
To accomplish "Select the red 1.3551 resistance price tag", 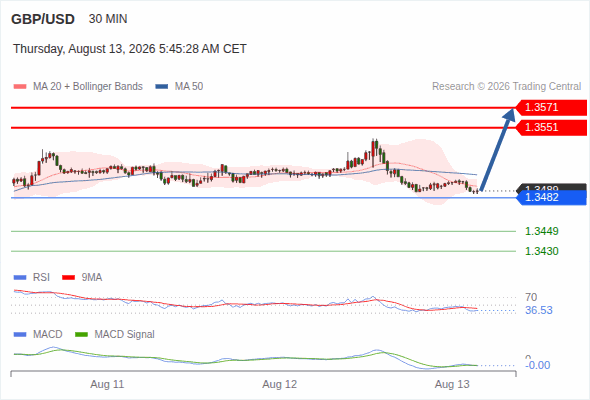I will [x=551, y=128].
